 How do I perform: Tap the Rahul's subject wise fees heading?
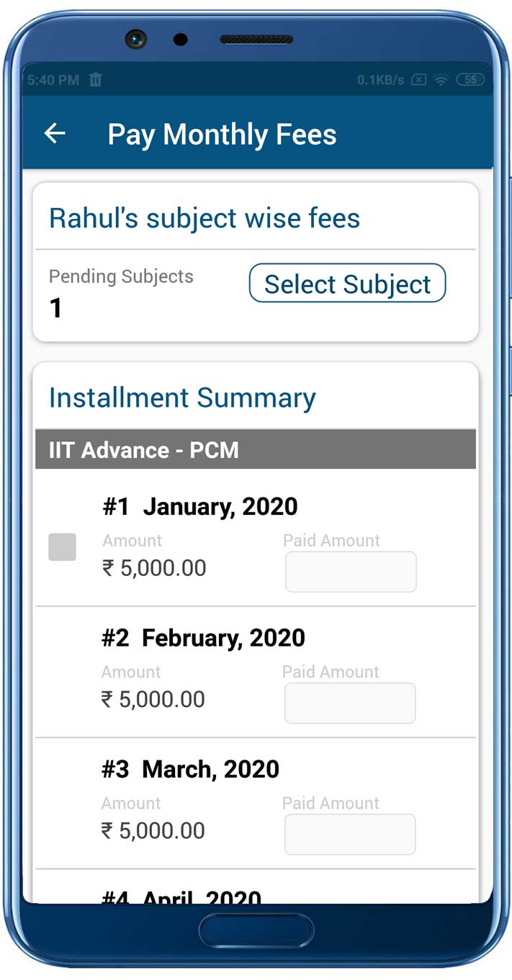pos(205,217)
